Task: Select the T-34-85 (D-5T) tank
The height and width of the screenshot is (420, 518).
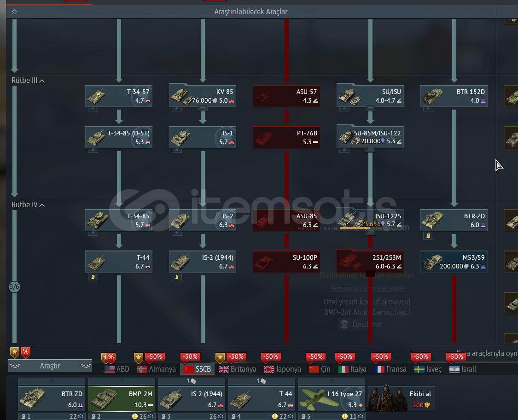Action: 119,137
